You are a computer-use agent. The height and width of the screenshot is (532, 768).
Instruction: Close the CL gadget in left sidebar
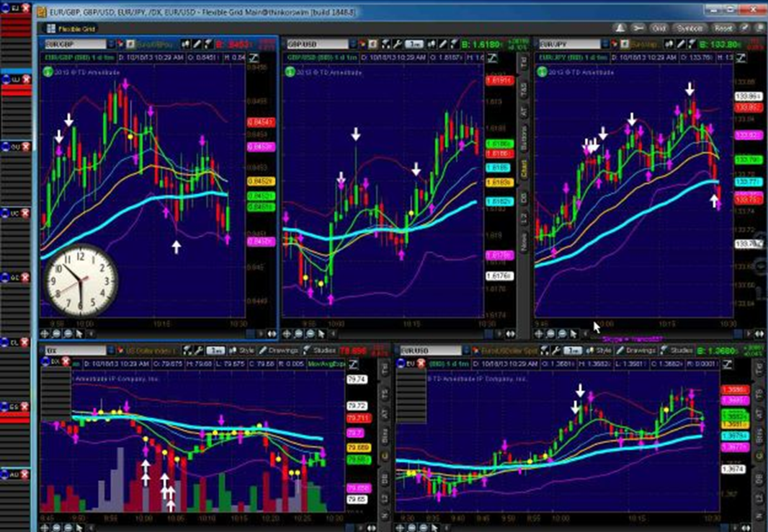point(24,343)
